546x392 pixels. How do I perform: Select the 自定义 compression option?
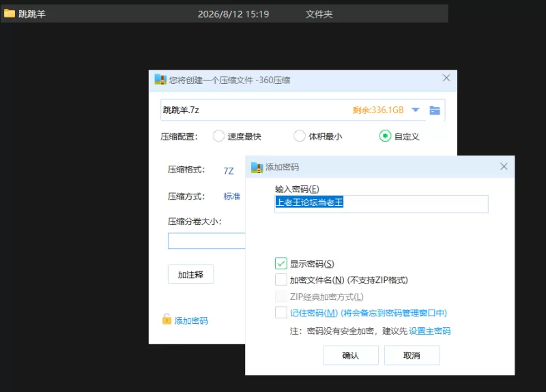click(385, 136)
